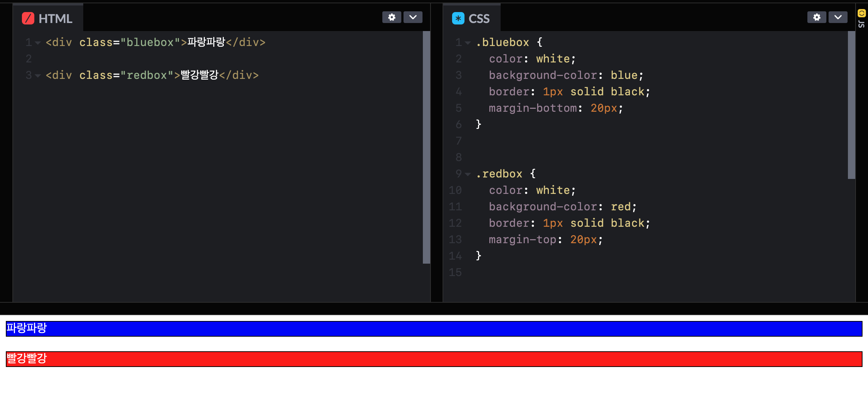868x417 pixels.
Task: Click the blue preview box 파랑파랑
Action: click(x=434, y=329)
